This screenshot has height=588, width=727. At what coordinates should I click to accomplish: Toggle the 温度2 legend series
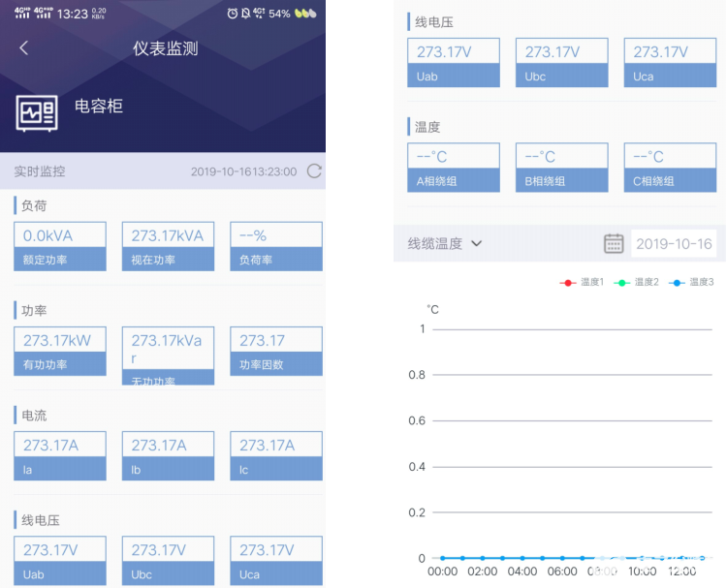point(636,282)
